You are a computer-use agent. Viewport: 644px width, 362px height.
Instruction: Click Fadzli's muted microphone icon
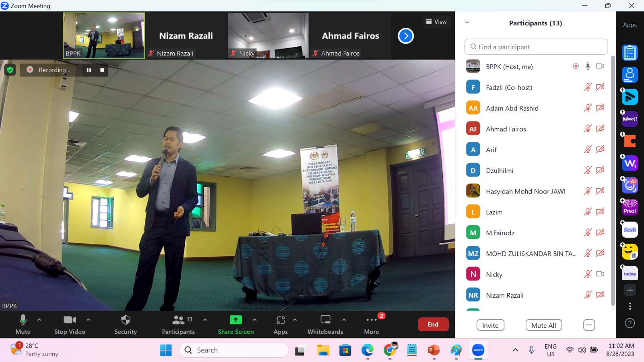(588, 87)
